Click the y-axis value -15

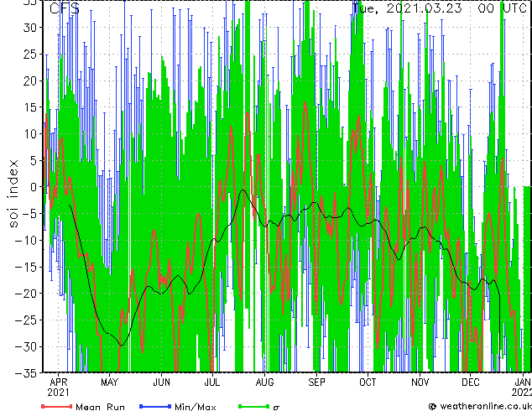click(x=26, y=268)
